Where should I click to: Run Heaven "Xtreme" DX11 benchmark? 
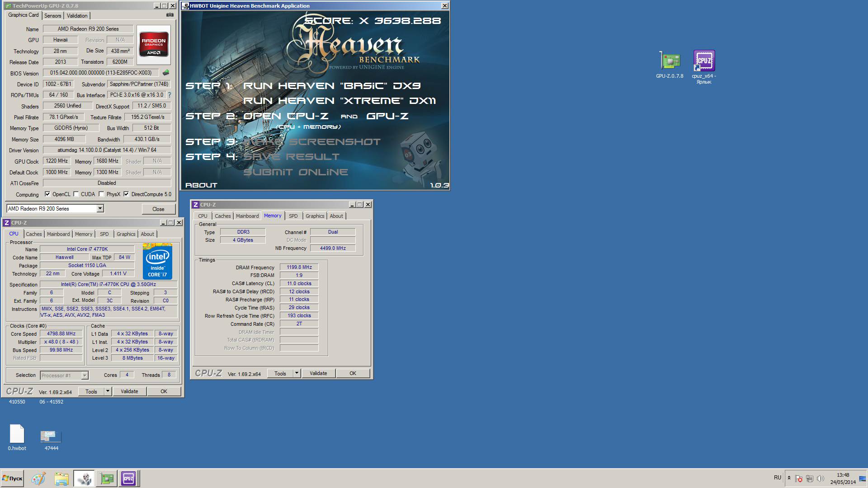coord(339,100)
